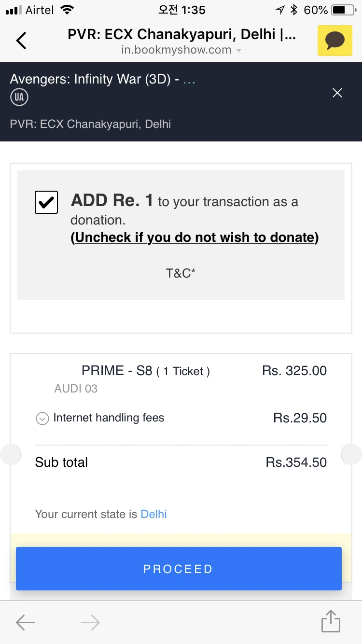Tap the truncated title ellipsis
Viewport: 362px width, 644px height.
[x=189, y=80]
